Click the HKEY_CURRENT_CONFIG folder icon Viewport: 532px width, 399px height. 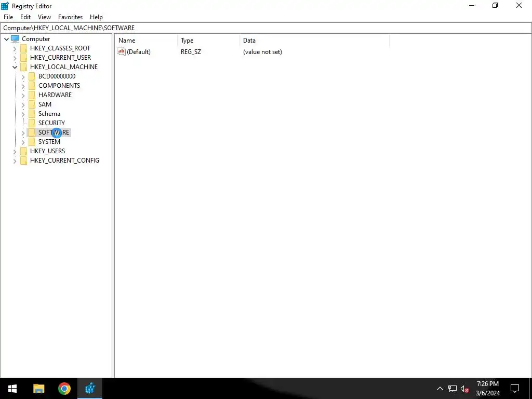pos(24,161)
